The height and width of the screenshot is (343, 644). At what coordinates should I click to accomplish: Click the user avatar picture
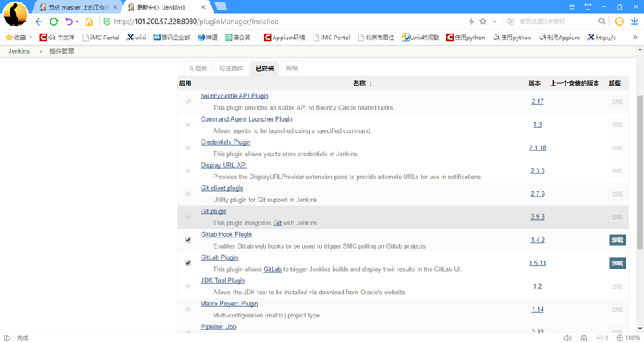point(16,14)
